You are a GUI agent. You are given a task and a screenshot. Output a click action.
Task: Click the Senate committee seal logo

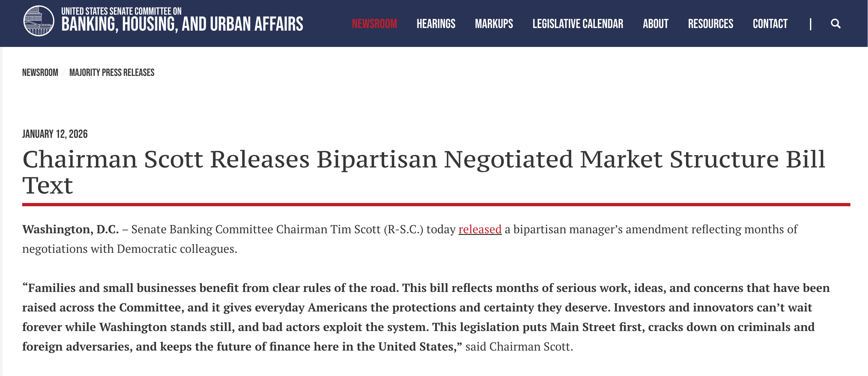(38, 21)
